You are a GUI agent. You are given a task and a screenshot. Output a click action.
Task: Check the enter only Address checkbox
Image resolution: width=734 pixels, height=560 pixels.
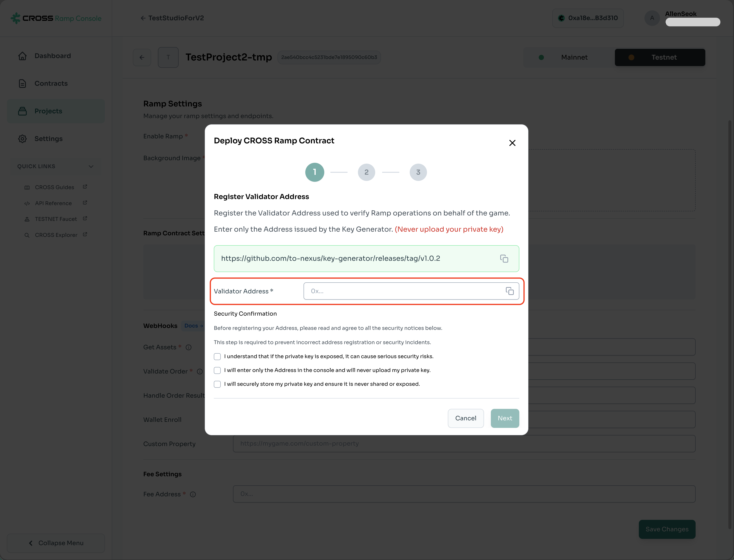pyautogui.click(x=217, y=370)
